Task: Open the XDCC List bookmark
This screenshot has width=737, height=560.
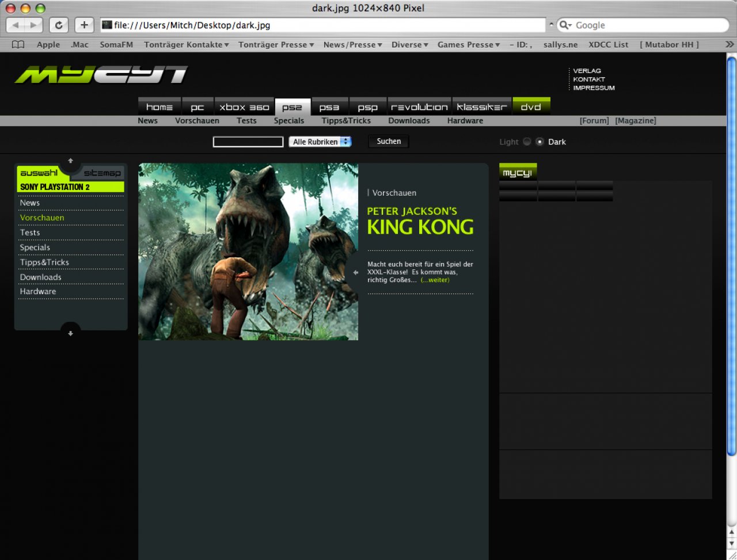Action: (609, 44)
